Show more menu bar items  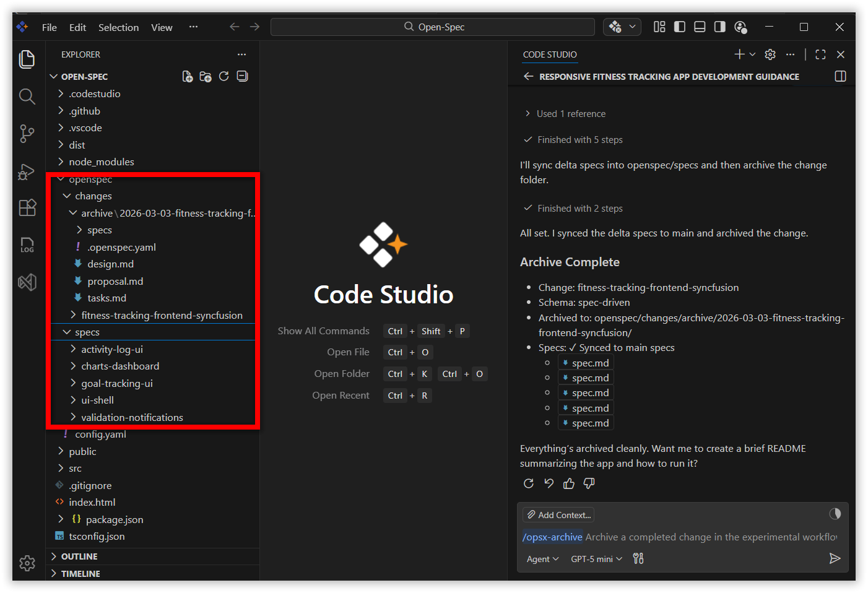point(193,27)
